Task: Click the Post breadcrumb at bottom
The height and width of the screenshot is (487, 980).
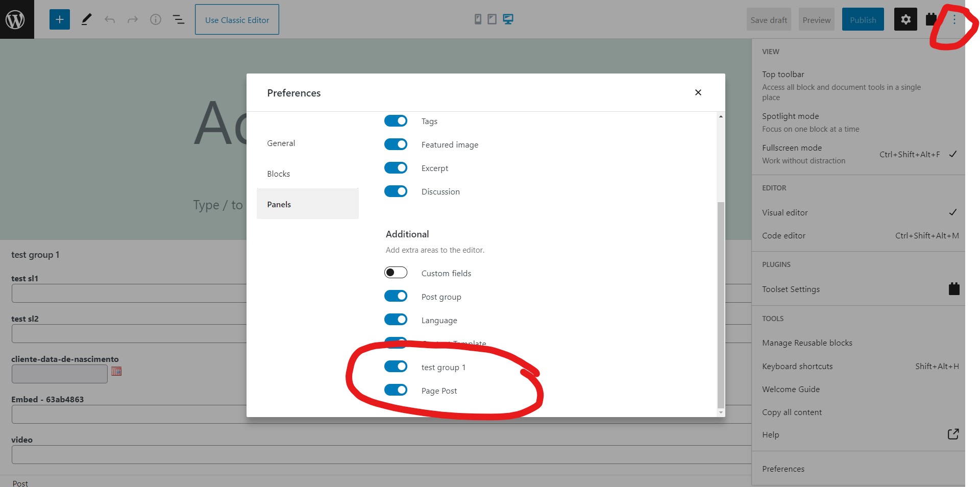Action: (x=20, y=483)
